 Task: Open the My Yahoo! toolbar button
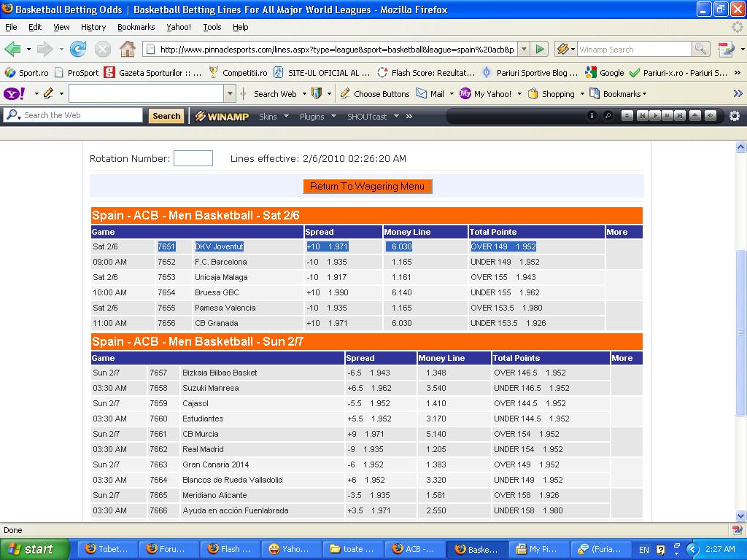click(486, 94)
